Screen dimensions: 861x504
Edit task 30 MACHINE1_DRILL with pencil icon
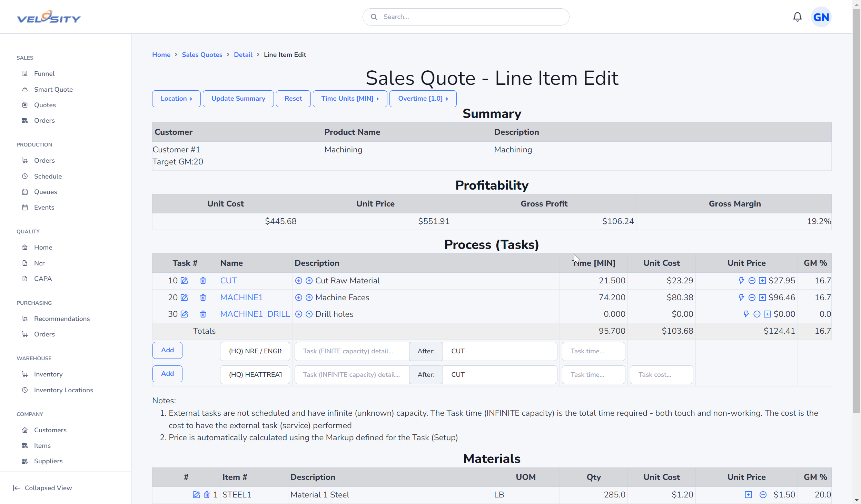[x=184, y=314]
